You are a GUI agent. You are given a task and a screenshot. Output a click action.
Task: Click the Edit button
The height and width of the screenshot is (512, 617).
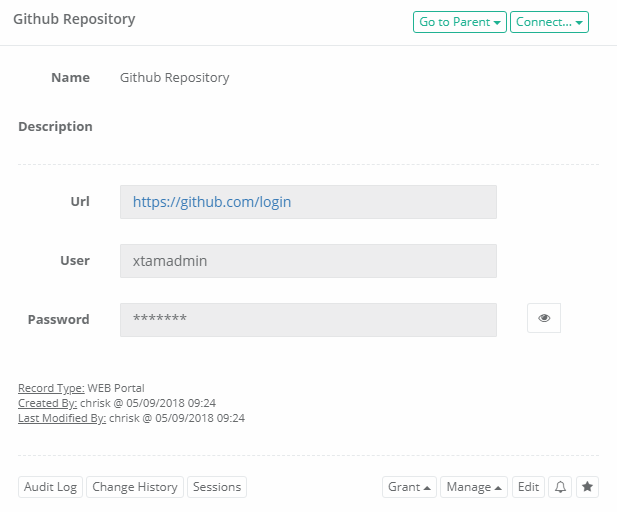[528, 487]
